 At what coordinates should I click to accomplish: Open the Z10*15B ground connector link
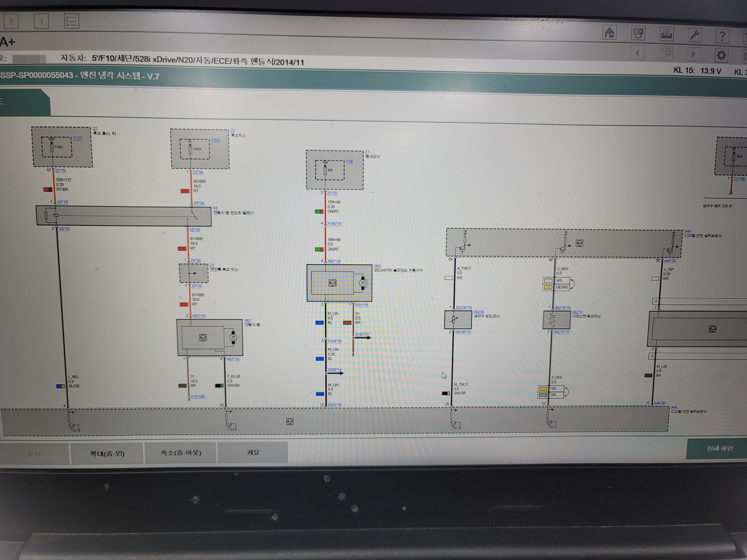point(198,396)
